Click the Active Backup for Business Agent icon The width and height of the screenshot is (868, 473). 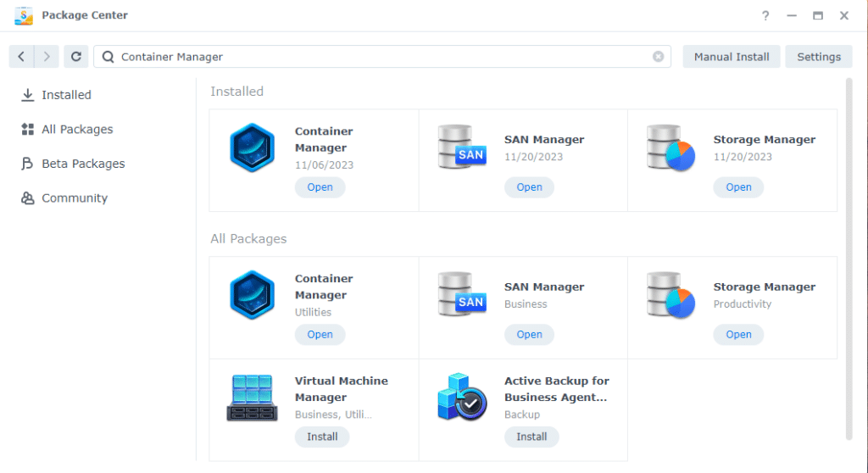pos(462,397)
